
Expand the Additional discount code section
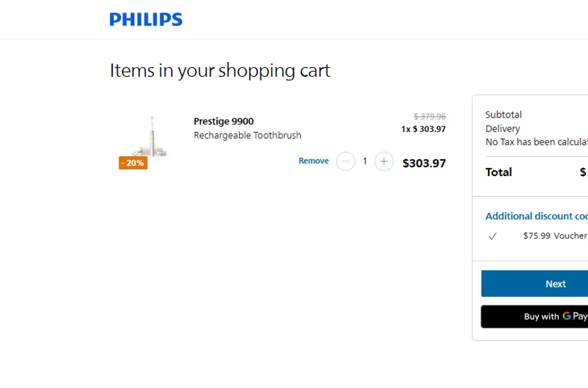pyautogui.click(x=536, y=216)
